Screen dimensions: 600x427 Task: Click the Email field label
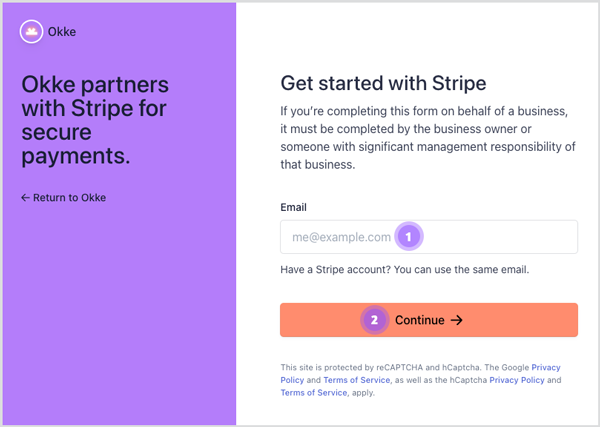click(293, 207)
